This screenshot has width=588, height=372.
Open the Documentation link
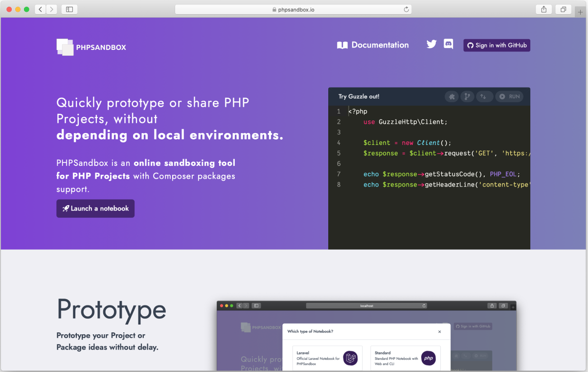pos(380,45)
